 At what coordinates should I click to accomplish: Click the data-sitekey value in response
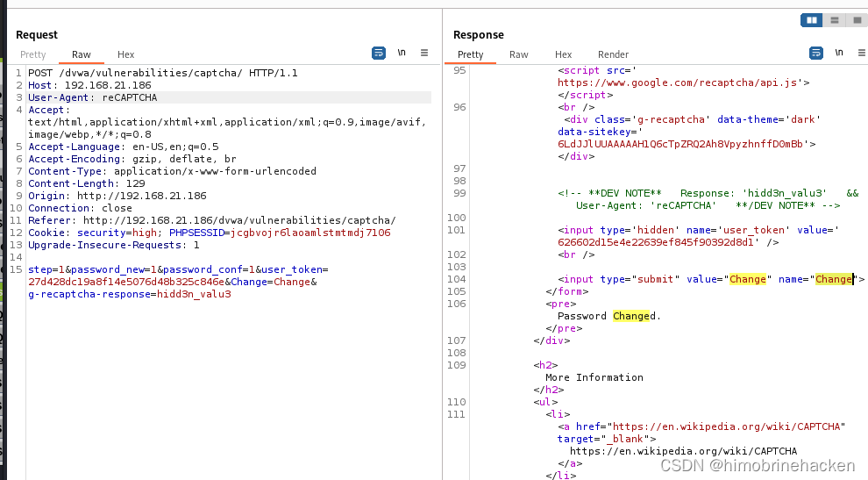coord(680,144)
